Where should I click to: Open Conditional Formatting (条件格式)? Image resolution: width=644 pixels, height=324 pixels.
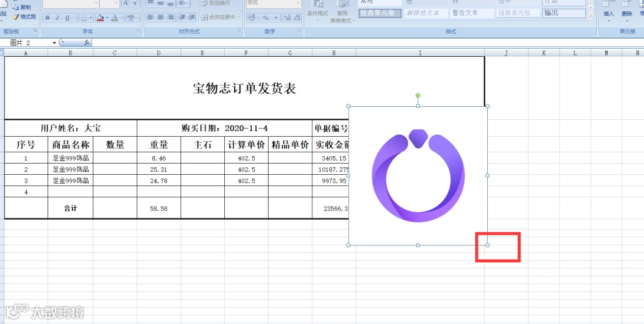pos(317,11)
